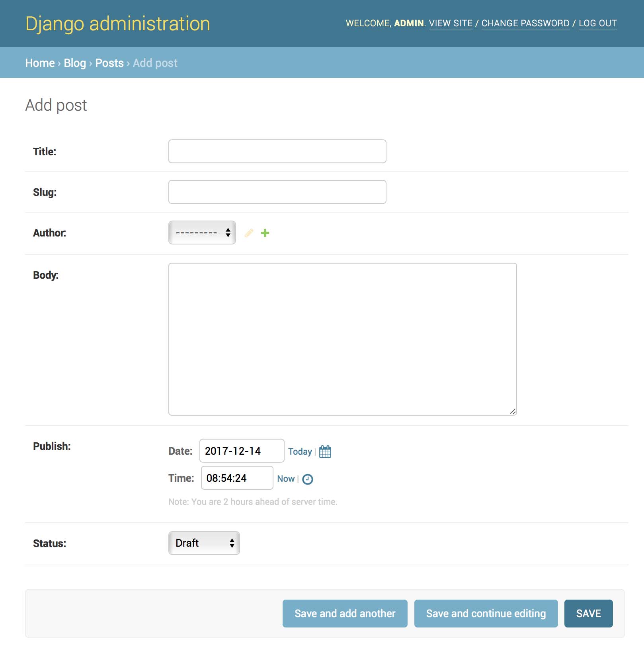Open the calendar date picker icon

325,451
